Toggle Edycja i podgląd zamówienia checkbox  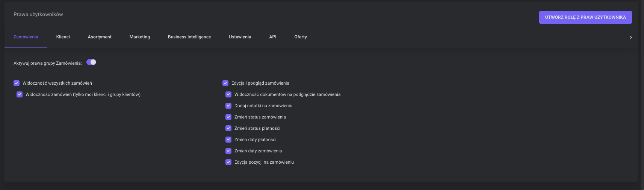point(225,83)
